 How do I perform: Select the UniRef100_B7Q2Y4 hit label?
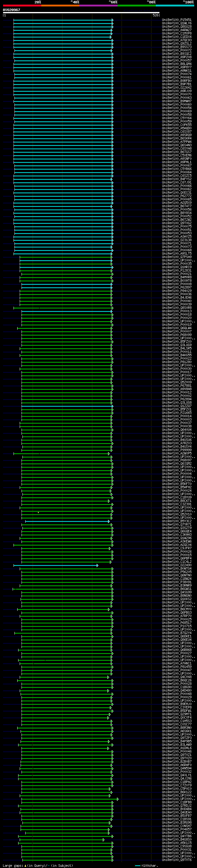(177, 633)
